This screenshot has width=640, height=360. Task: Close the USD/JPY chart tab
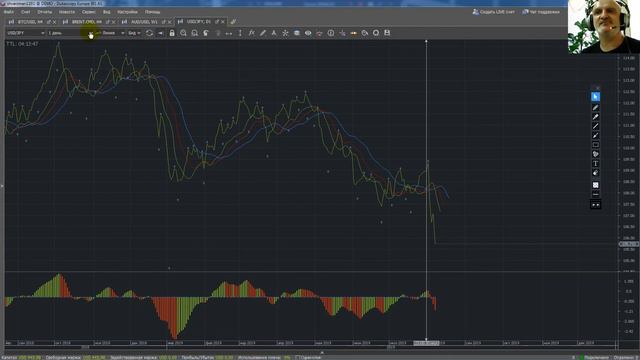tap(222, 22)
